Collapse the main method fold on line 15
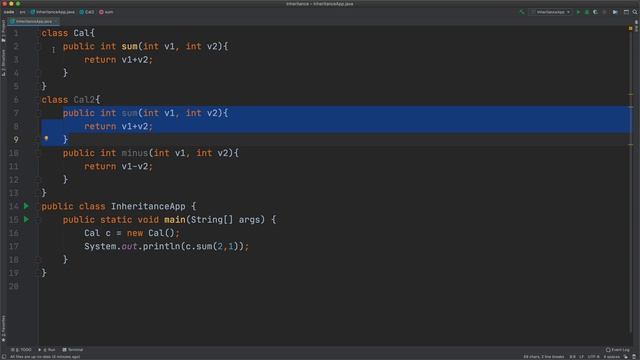Viewport: 640px width, 360px height. pos(38,220)
